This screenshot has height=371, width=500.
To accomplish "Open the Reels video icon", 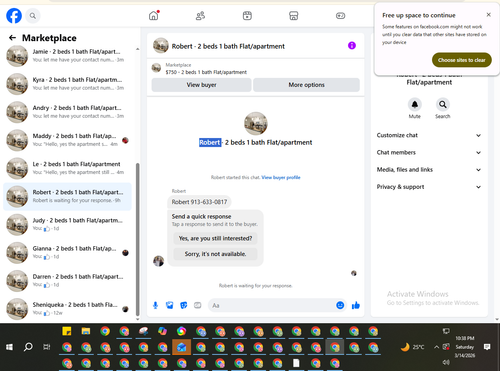I will point(247,16).
